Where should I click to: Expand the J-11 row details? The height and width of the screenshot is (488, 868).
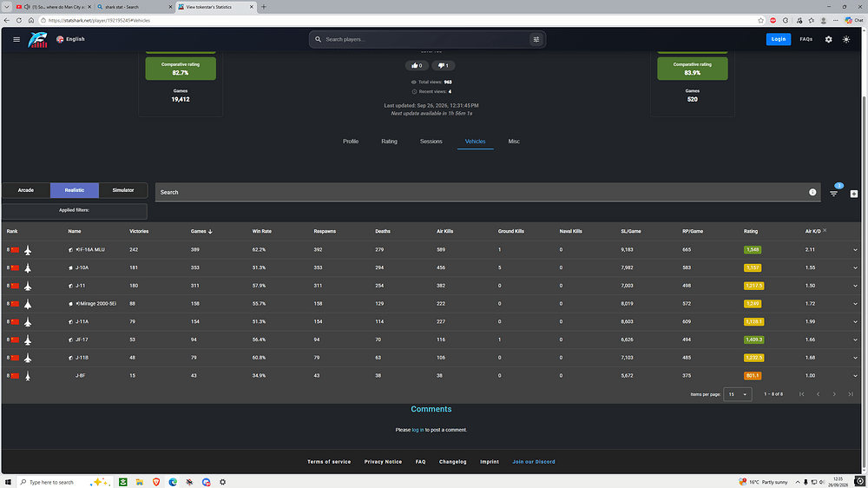point(855,286)
